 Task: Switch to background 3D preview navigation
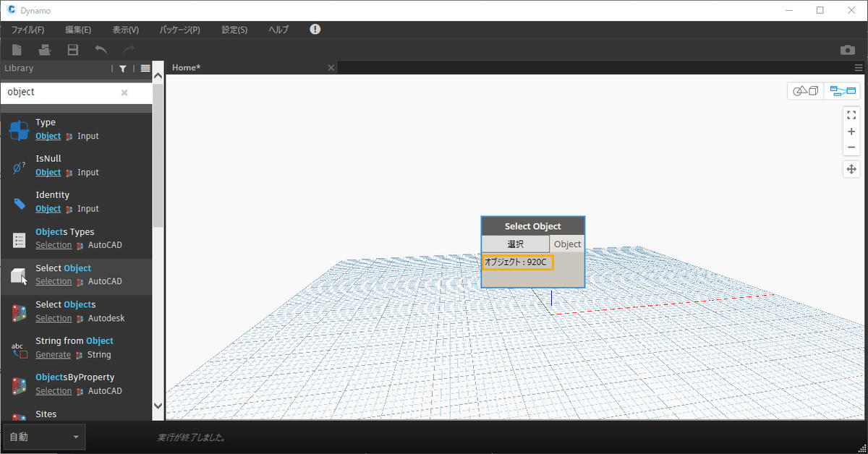tap(806, 91)
